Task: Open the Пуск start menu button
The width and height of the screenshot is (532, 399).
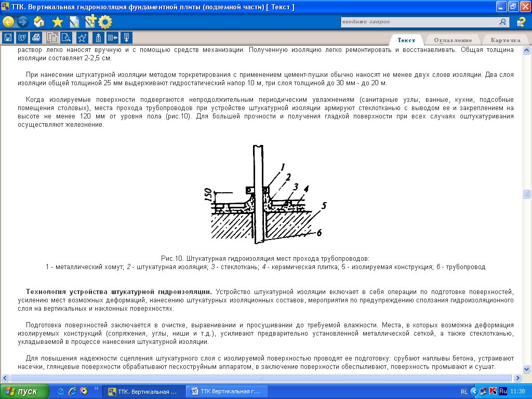Action: pos(25,391)
